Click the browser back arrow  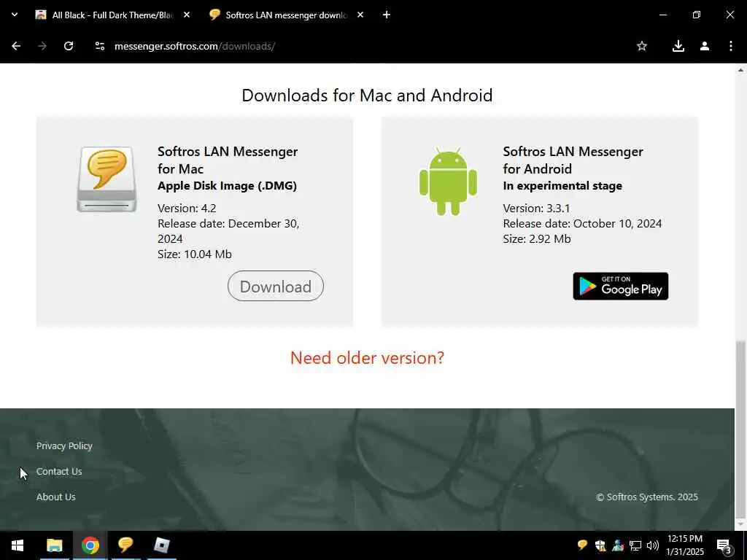click(x=16, y=46)
